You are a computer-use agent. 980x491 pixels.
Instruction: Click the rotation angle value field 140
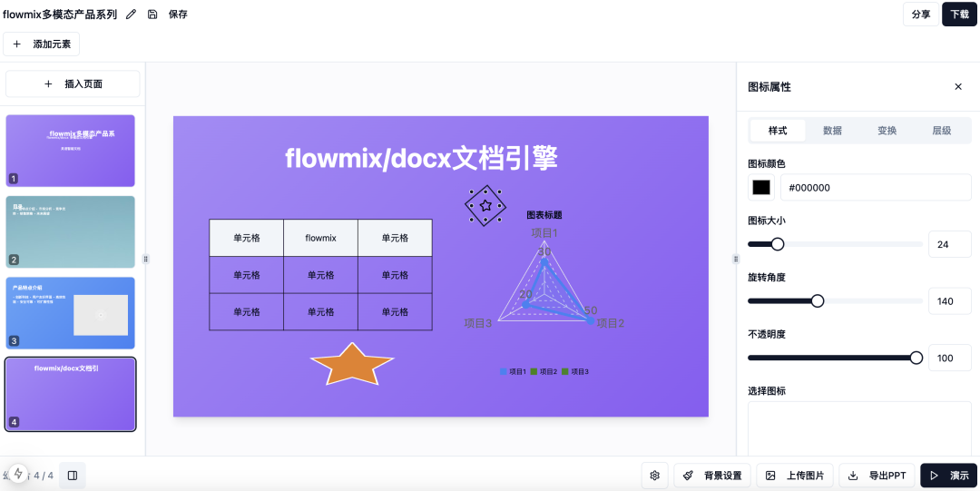pos(950,300)
